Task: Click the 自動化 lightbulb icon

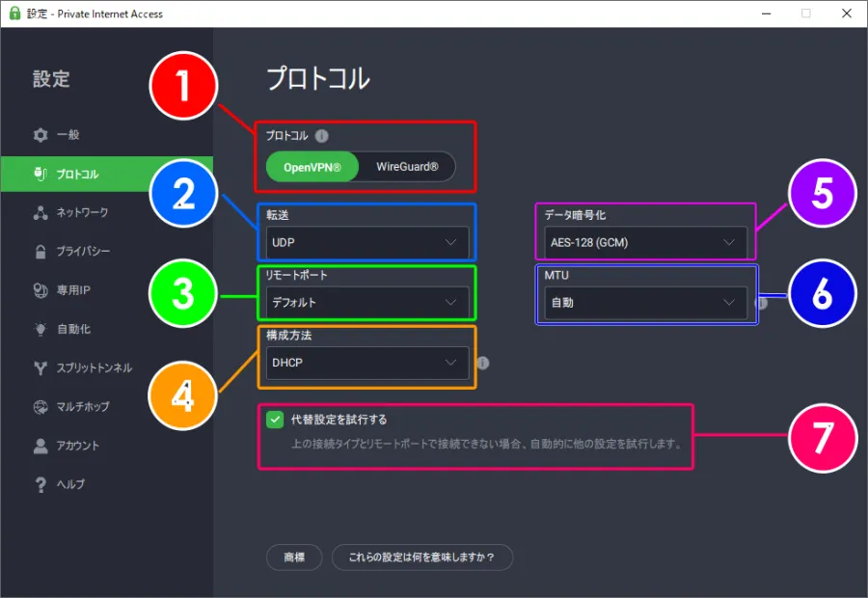Action: point(41,329)
